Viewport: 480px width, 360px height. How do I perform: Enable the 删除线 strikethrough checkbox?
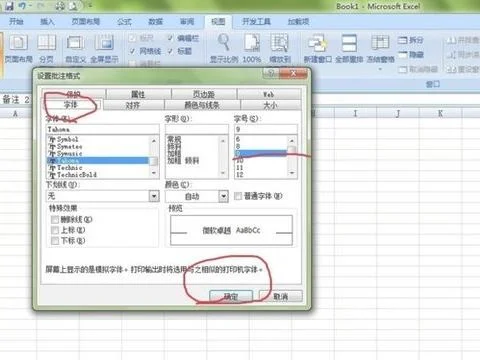pos(55,219)
